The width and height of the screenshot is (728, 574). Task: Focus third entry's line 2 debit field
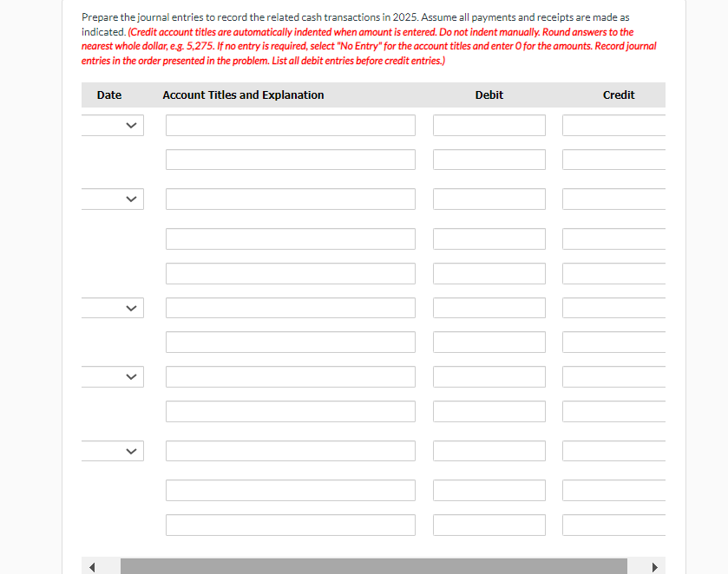point(489,342)
